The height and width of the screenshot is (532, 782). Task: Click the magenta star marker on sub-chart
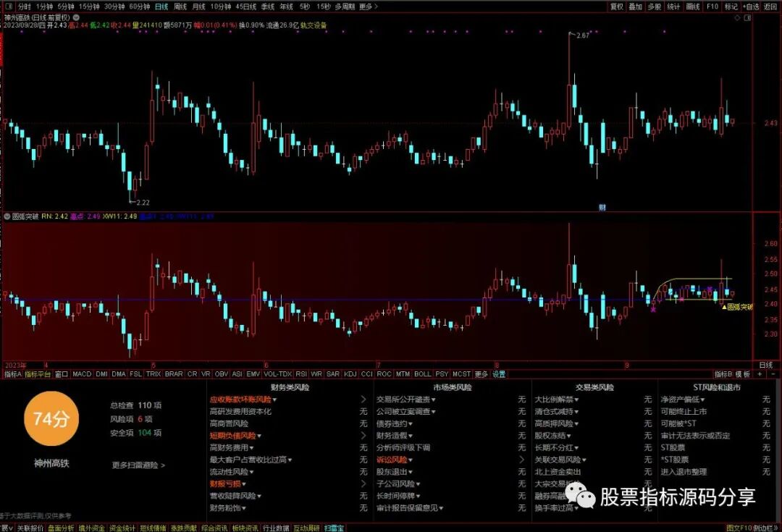click(x=653, y=310)
